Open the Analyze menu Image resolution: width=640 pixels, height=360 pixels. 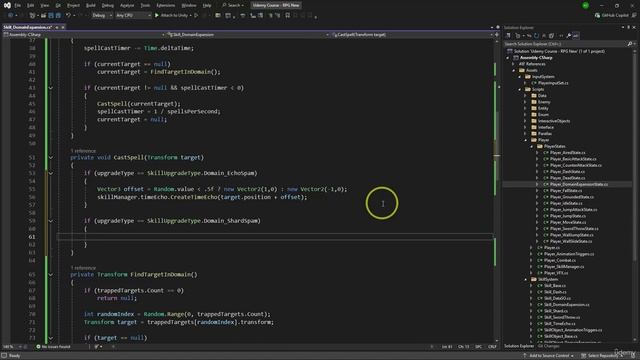[x=127, y=5]
